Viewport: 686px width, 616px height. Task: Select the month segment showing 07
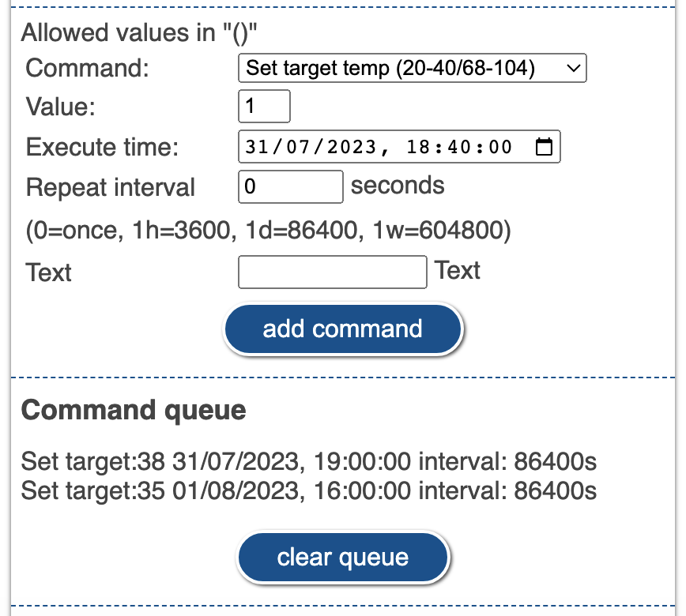click(x=296, y=147)
